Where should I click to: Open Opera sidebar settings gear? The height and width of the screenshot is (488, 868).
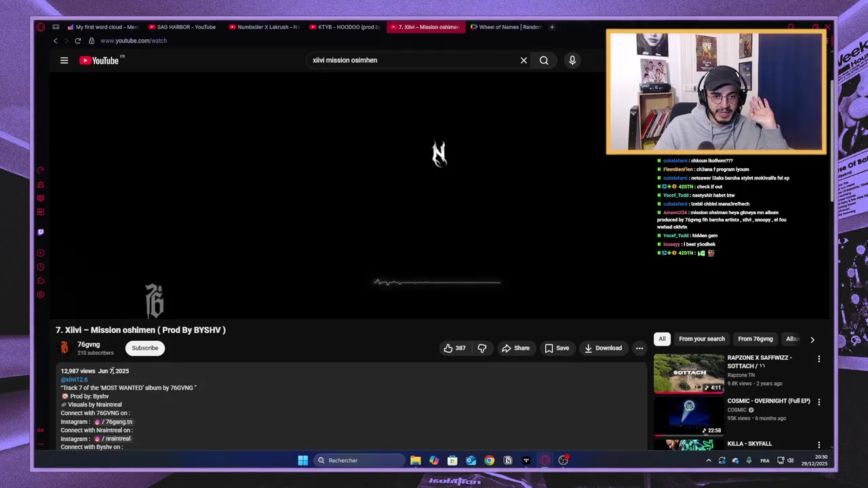(41, 295)
